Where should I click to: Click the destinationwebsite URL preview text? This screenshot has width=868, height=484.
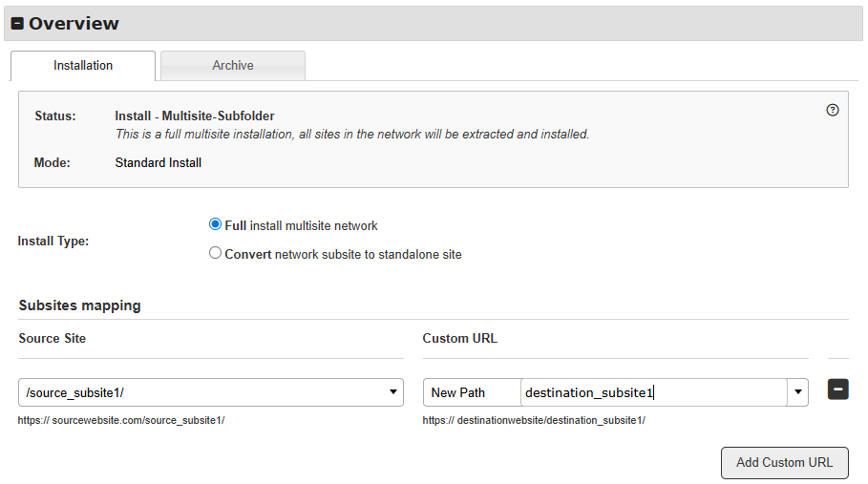click(534, 420)
